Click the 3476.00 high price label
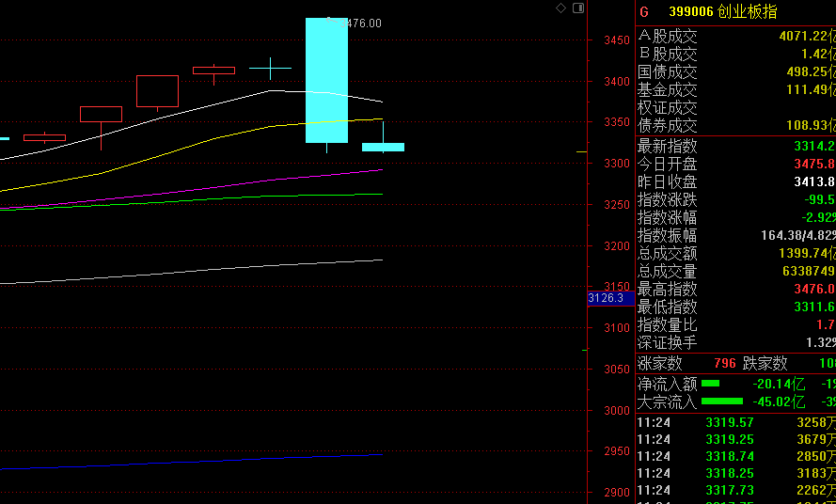836x504 pixels. [360, 23]
